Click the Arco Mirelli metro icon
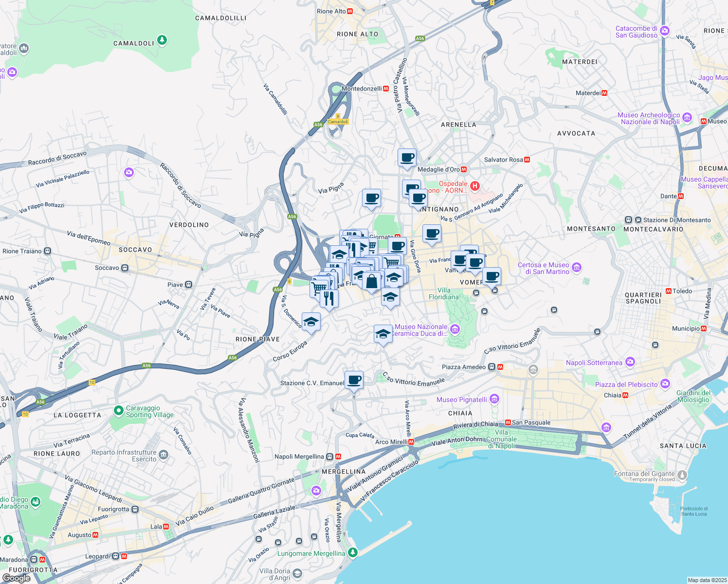 [x=411, y=442]
